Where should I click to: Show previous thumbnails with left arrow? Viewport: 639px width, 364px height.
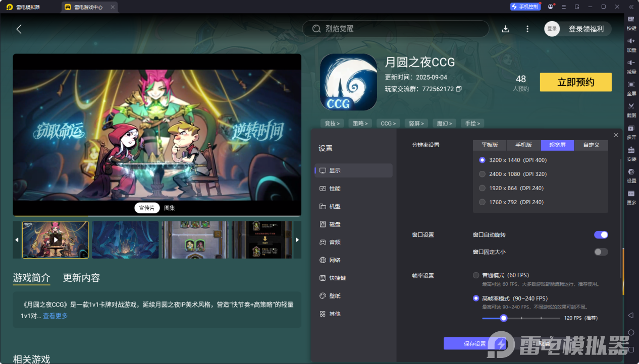pyautogui.click(x=17, y=240)
